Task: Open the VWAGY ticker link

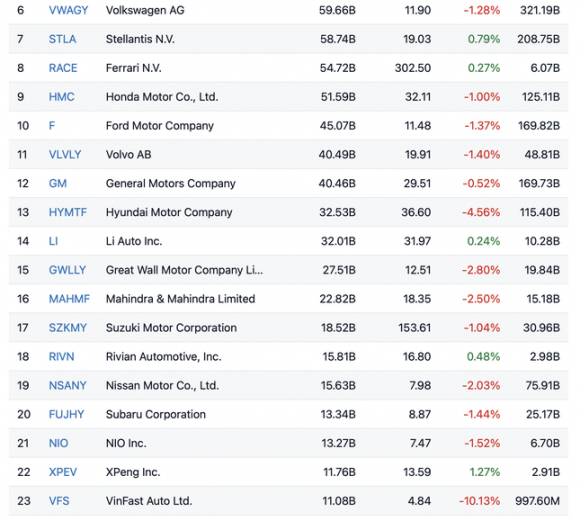Action: point(68,10)
